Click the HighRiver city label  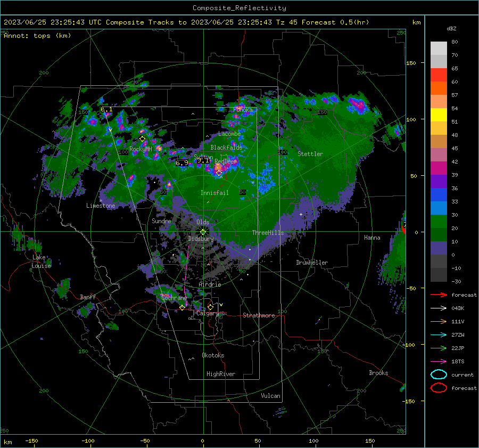[221, 374]
